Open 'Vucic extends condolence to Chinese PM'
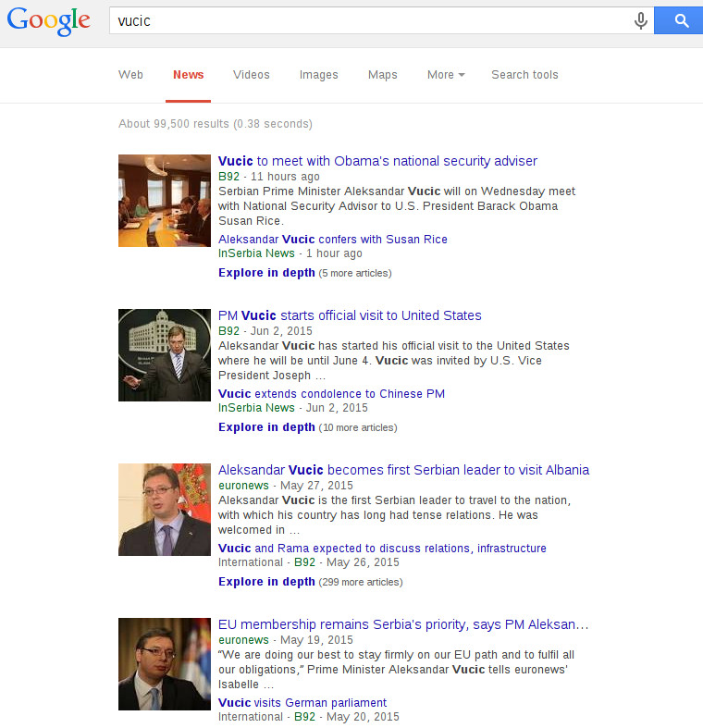The width and height of the screenshot is (703, 728). click(x=331, y=394)
